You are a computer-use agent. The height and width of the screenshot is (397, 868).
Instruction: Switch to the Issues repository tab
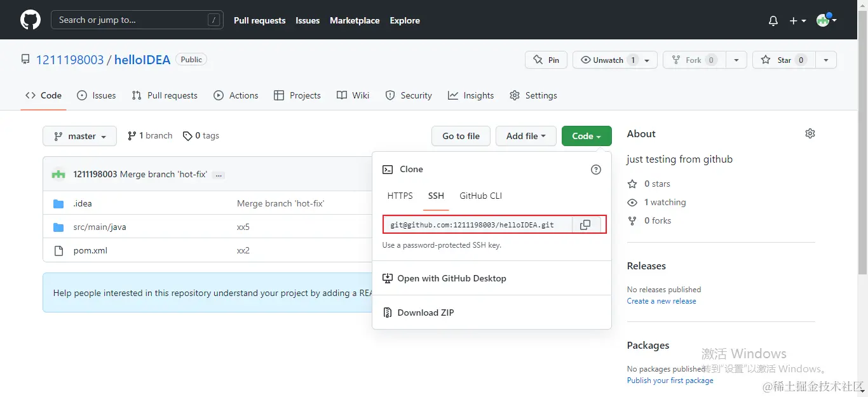[97, 95]
